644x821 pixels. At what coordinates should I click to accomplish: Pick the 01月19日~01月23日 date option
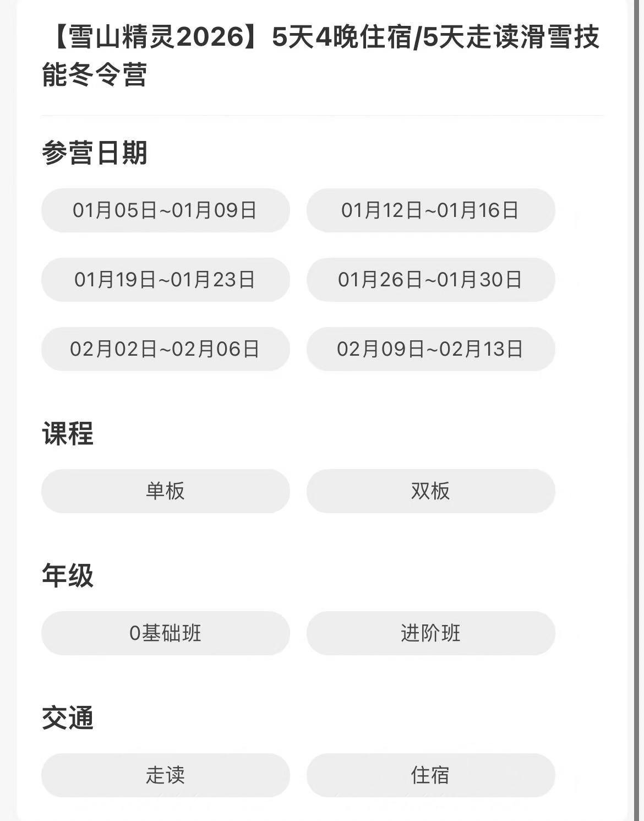(x=165, y=280)
